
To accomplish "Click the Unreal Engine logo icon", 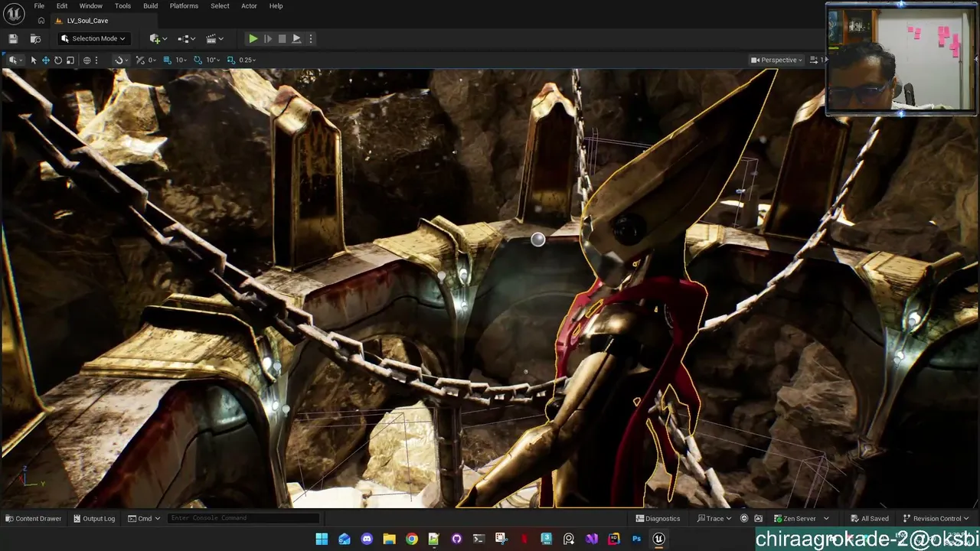I will (x=14, y=14).
